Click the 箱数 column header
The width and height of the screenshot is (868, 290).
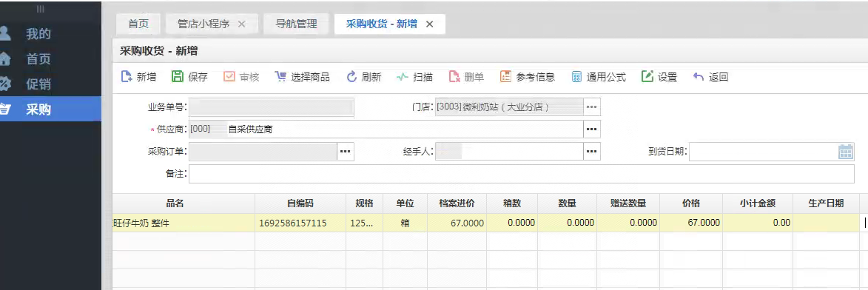tap(512, 203)
